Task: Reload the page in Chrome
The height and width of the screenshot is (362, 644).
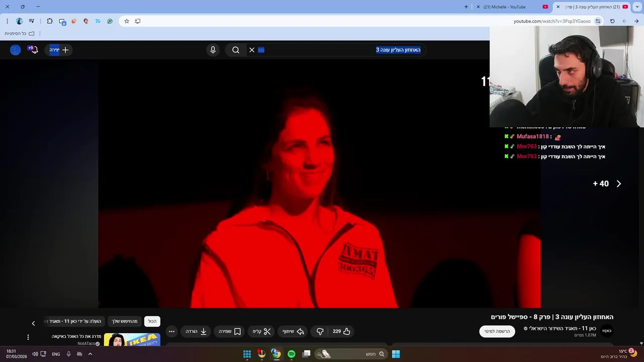Action: pos(612,21)
